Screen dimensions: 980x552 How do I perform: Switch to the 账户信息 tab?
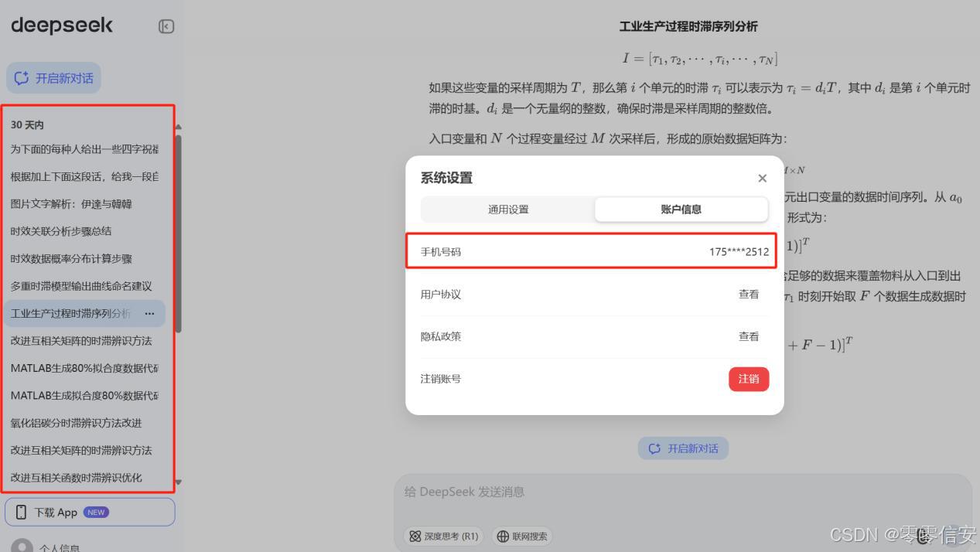click(x=681, y=210)
